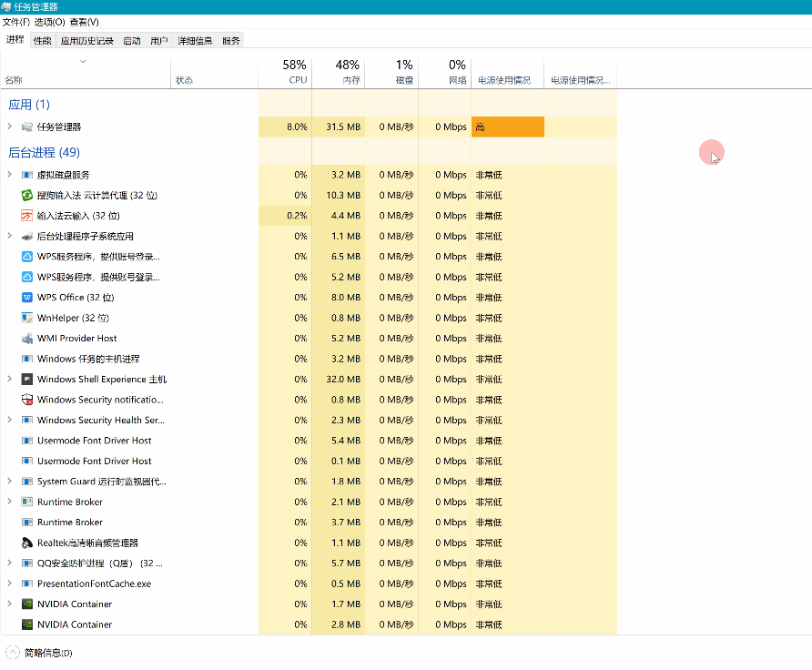Expand the PresentationFontCache.exe row
Screen dimensions: 812x670
[9, 583]
